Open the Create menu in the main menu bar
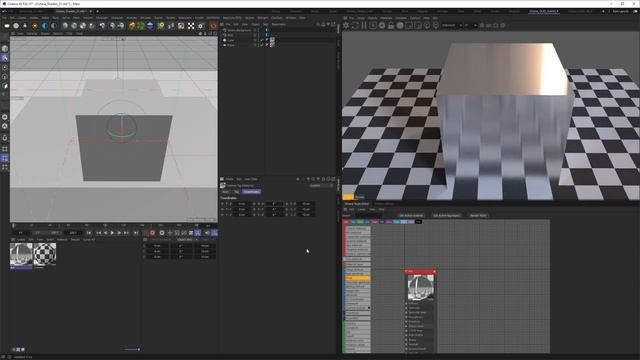 pos(22,18)
